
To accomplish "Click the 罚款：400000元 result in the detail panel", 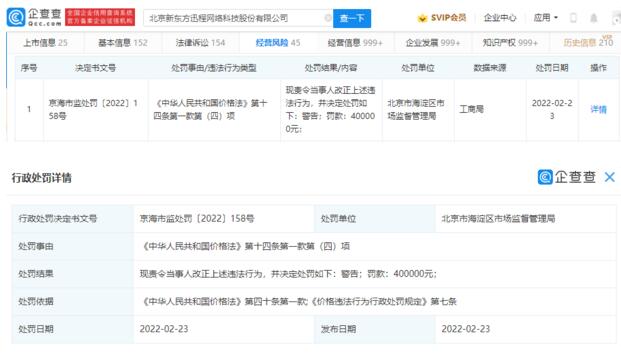I will tap(402, 274).
